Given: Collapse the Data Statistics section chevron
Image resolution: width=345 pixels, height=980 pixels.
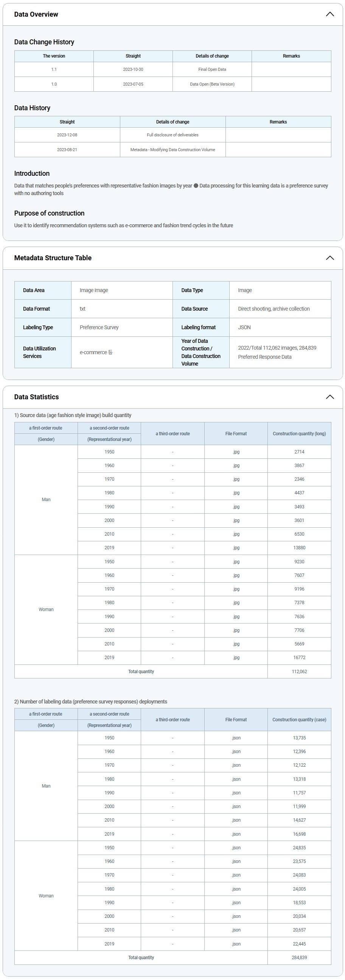Looking at the screenshot, I should tap(330, 397).
